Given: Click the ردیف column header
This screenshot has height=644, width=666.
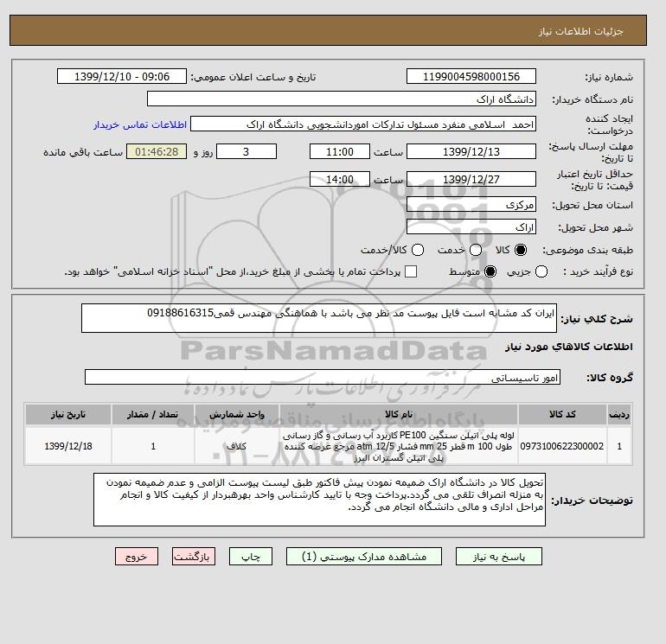Looking at the screenshot, I should pyautogui.click(x=619, y=414).
